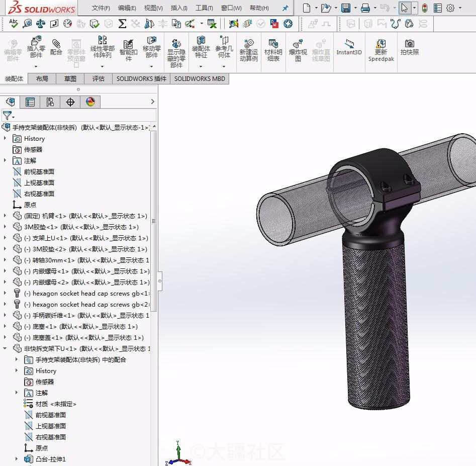Select the Move Component tool
The height and width of the screenshot is (466, 476).
click(x=151, y=47)
